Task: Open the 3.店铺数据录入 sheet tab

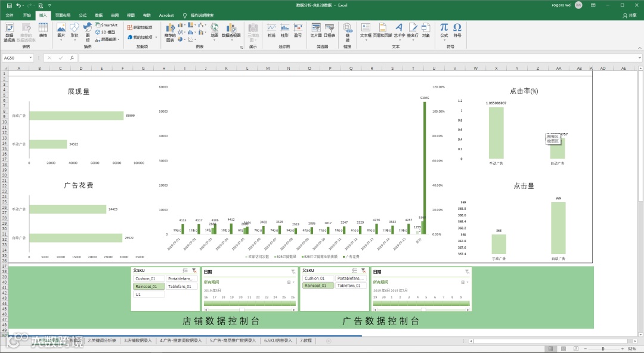Action: [138, 340]
